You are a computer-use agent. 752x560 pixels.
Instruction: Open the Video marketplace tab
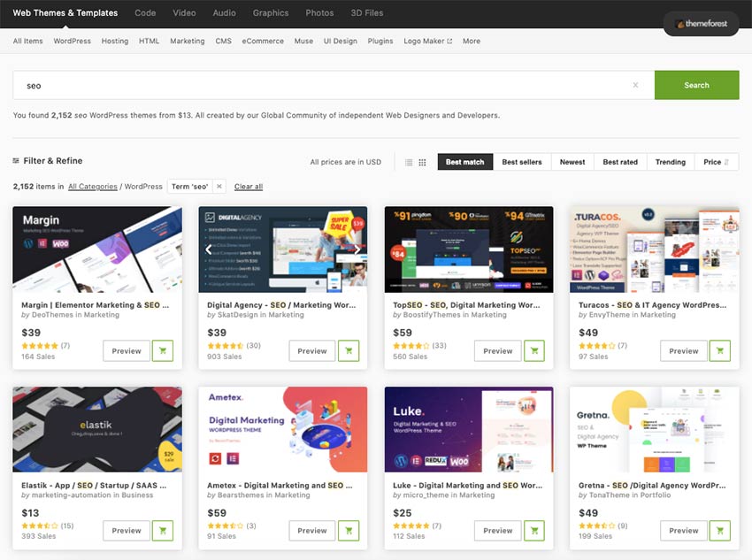tap(184, 13)
